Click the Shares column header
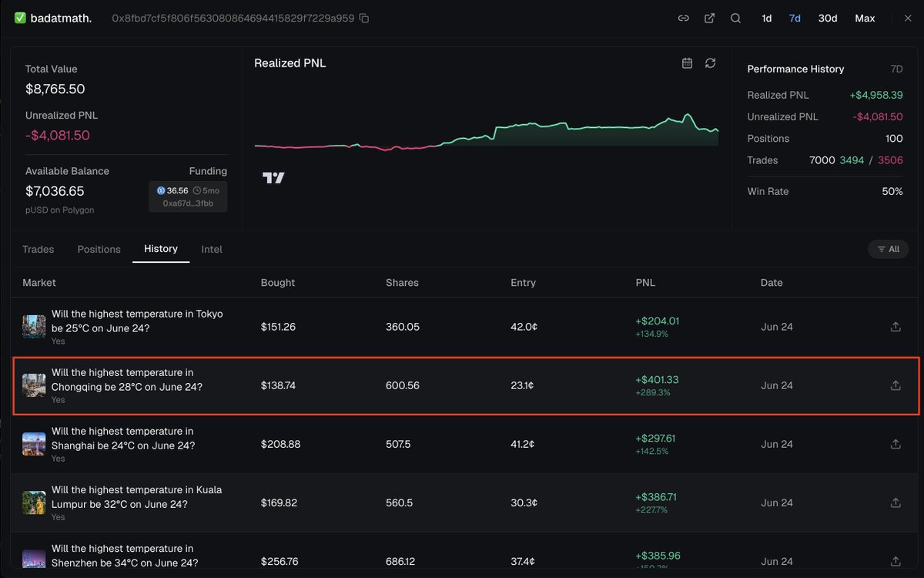The height and width of the screenshot is (578, 924). pos(402,283)
